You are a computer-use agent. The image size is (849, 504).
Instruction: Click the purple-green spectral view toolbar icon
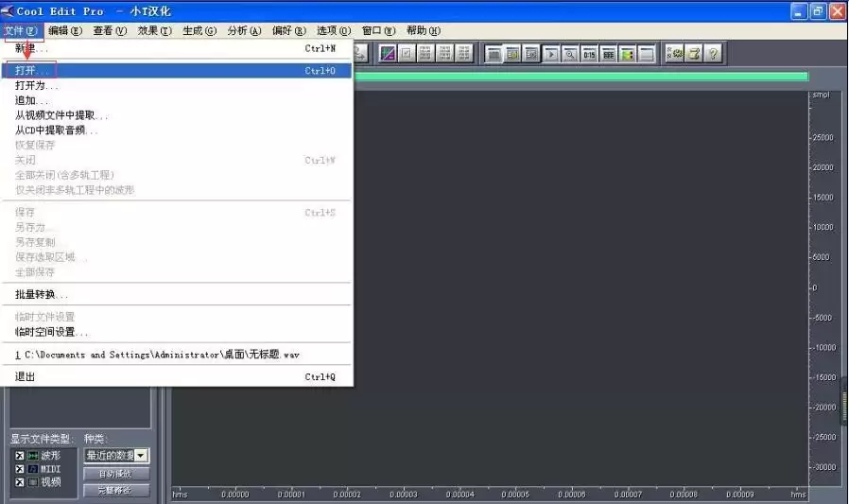click(387, 54)
